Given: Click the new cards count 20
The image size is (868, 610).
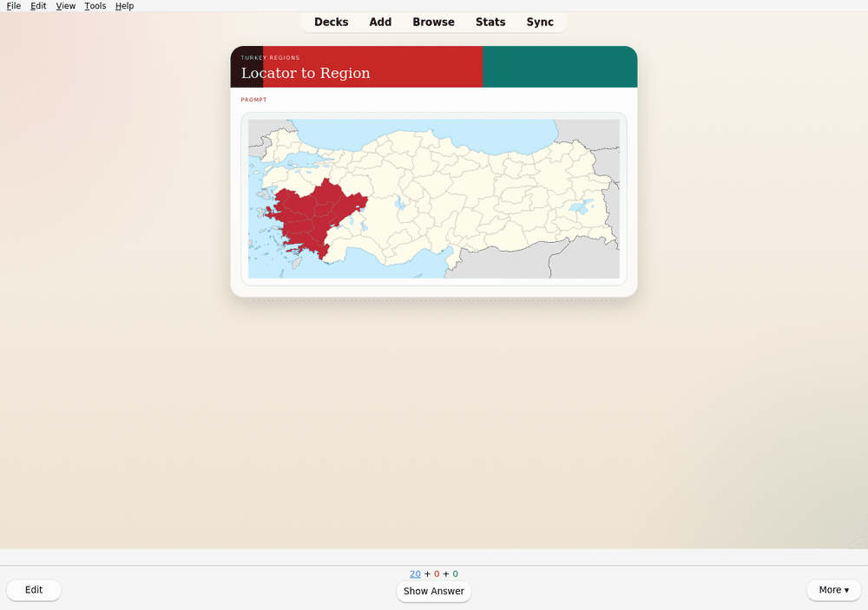Looking at the screenshot, I should coord(415,574).
